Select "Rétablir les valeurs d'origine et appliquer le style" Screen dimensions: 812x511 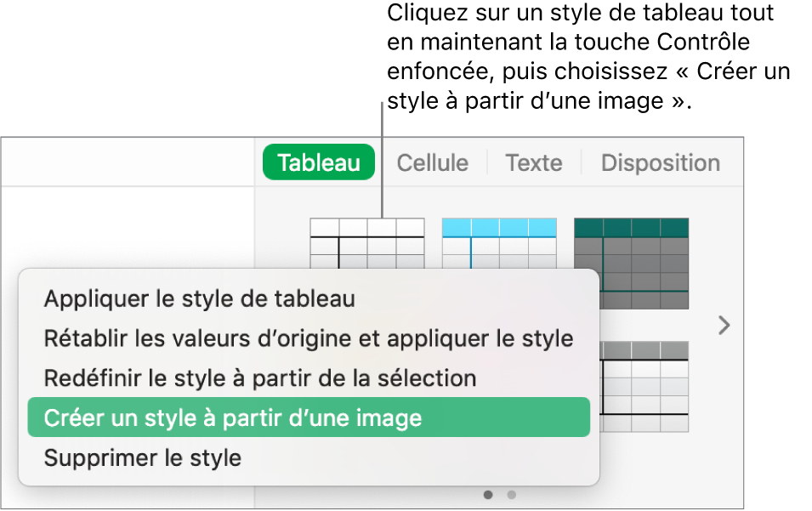tap(308, 338)
